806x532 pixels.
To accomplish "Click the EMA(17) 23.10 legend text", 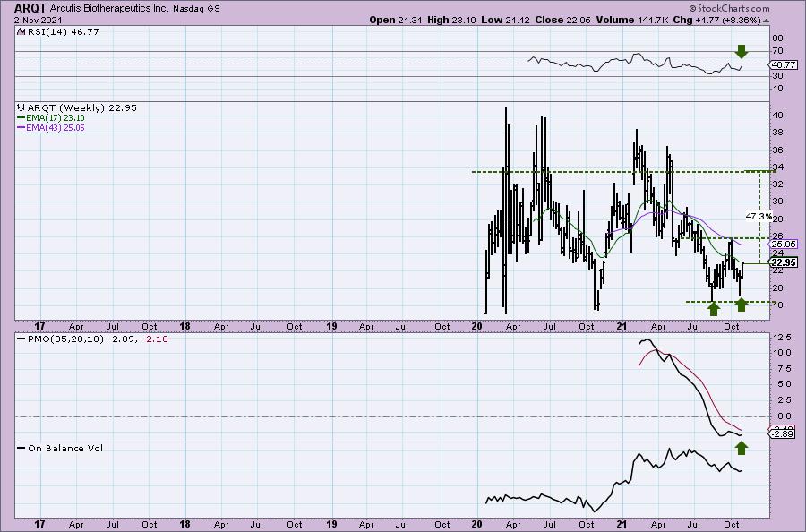I will tap(56, 117).
